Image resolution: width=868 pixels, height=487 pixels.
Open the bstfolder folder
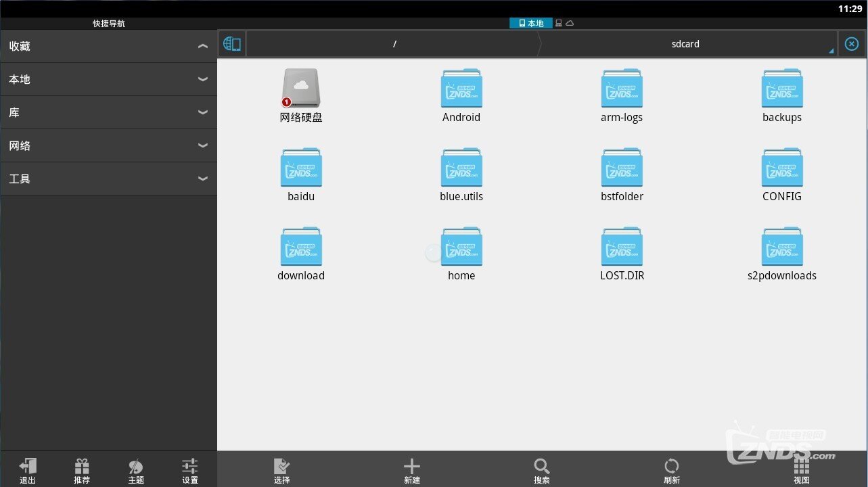tap(622, 167)
